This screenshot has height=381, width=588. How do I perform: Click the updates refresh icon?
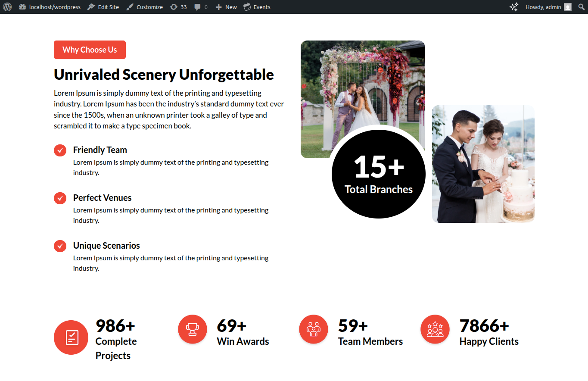(x=174, y=7)
